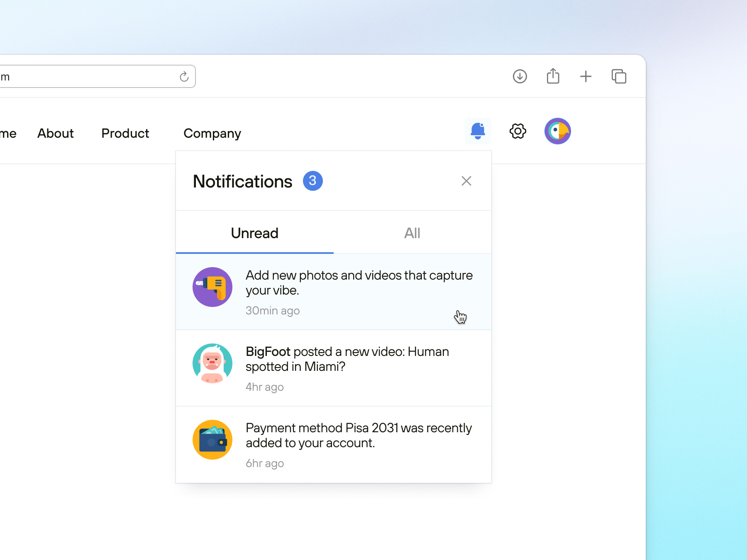Screen dimensions: 747x560
Task: Open the Product menu item
Action: point(125,133)
